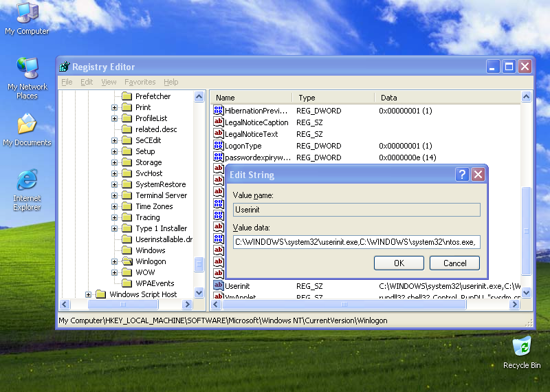Click the Value name Userinit field
Viewport: 550px width, 392px height.
pos(356,210)
